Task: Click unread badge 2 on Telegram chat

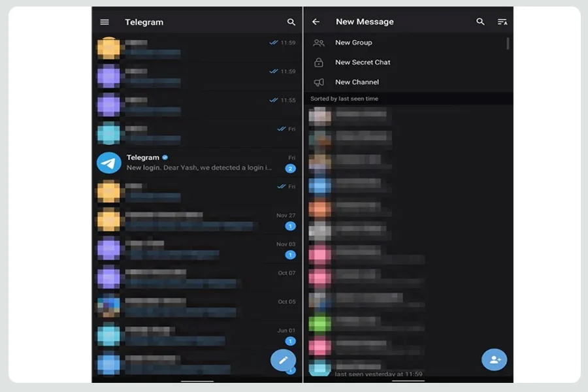Action: point(290,169)
